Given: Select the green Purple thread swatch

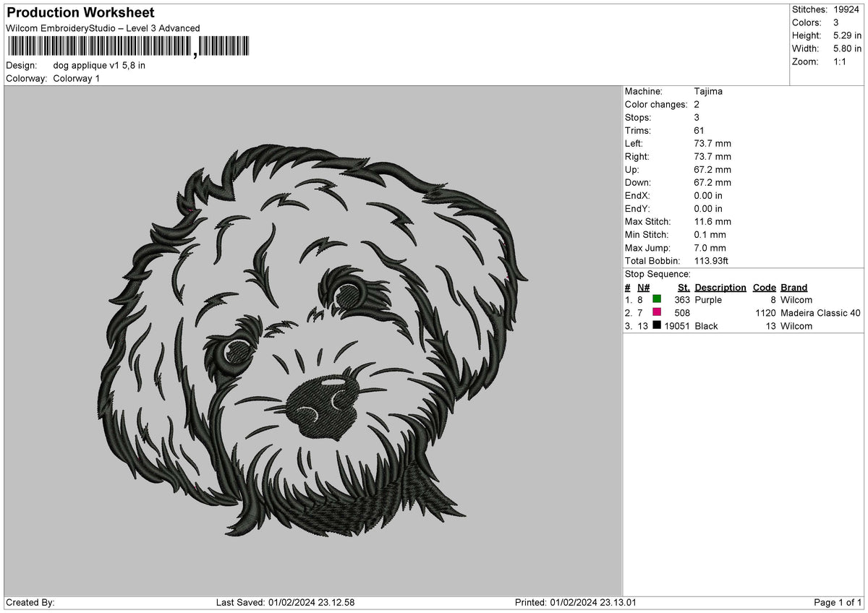Looking at the screenshot, I should tap(657, 300).
